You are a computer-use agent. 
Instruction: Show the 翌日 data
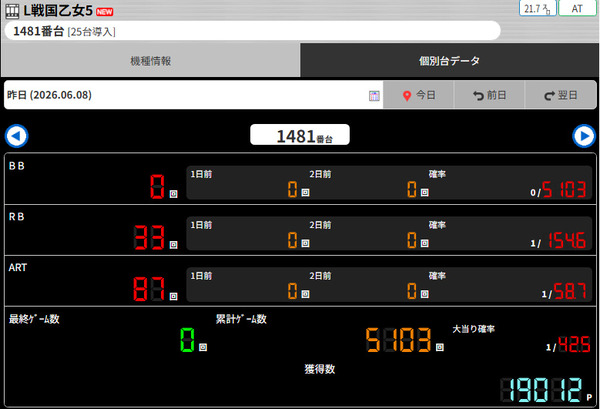561,95
